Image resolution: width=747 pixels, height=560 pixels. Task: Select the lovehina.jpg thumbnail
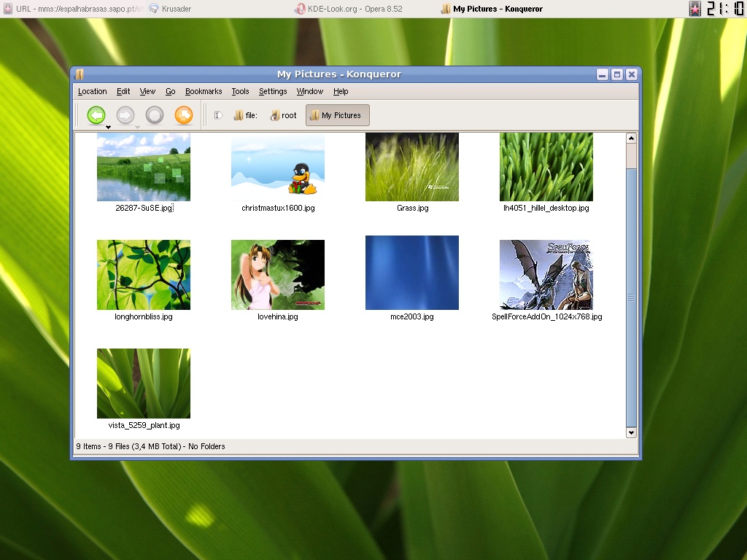278,275
